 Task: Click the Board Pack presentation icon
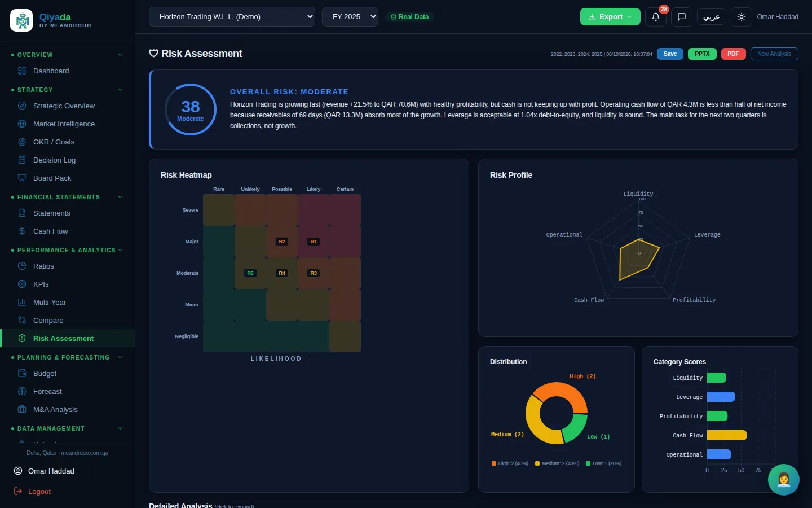click(22, 178)
